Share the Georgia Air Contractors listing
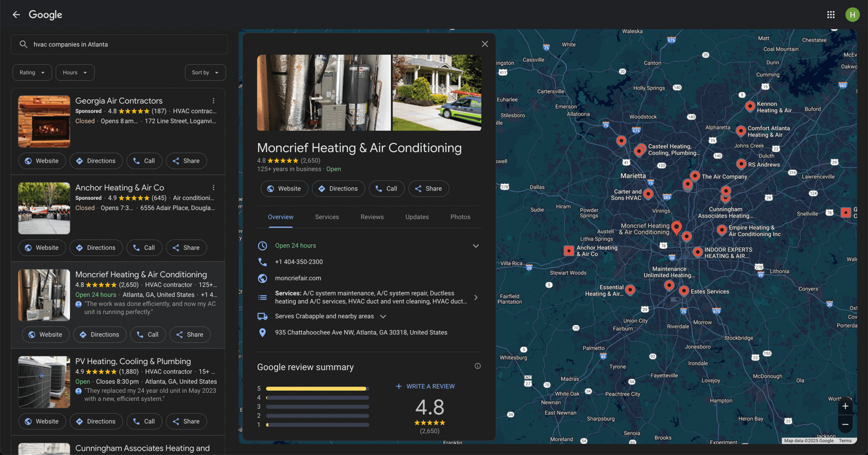Viewport: 868px width, 455px height. [x=186, y=161]
